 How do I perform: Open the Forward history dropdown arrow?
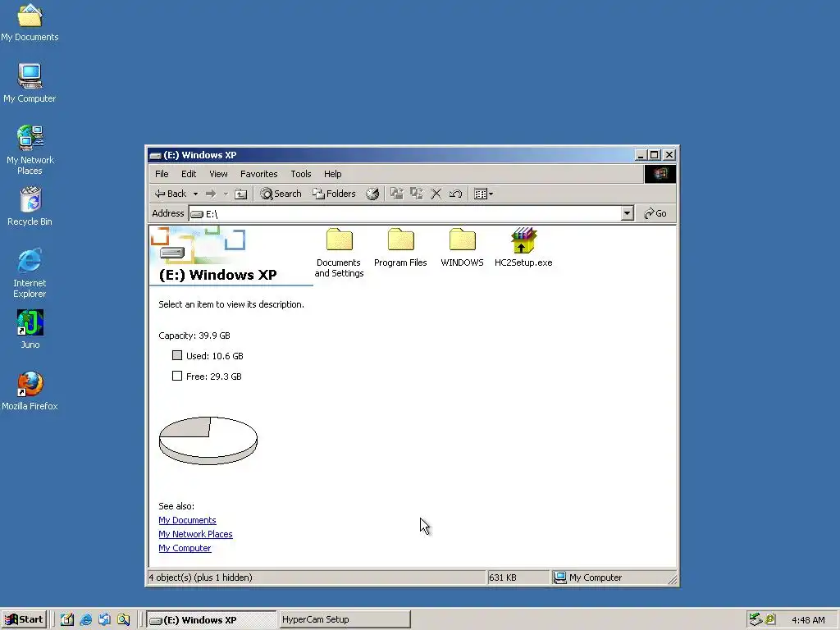(x=226, y=194)
